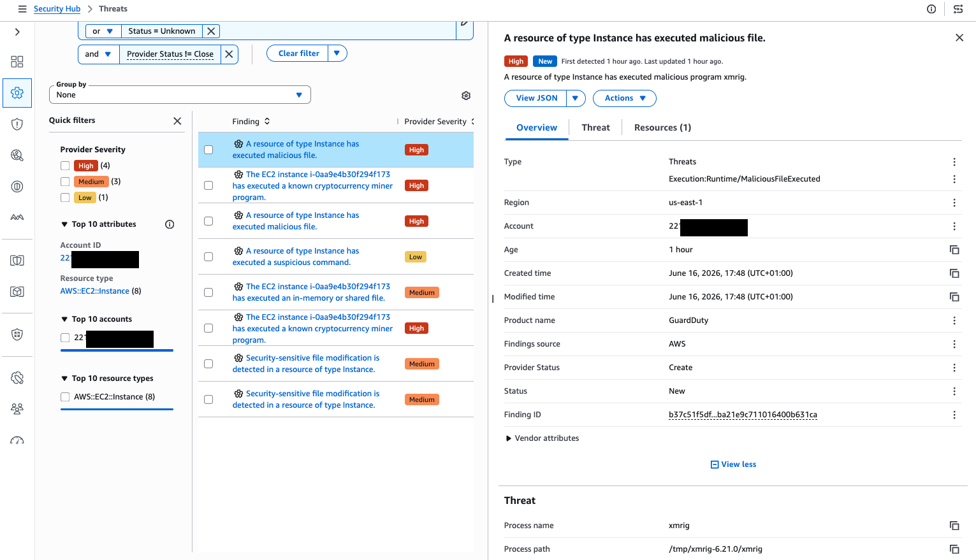
Task: Open options menu for Account row
Action: point(954,226)
